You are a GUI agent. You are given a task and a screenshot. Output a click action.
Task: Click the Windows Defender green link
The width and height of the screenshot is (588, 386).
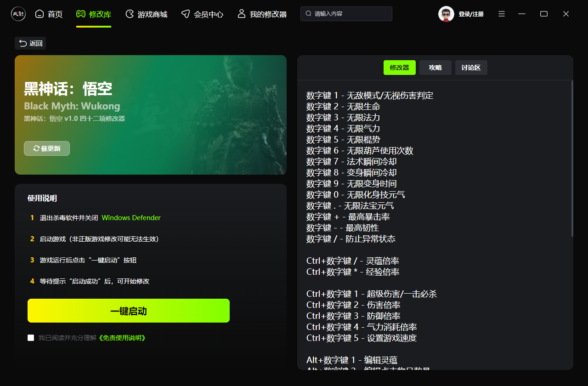[x=131, y=218]
